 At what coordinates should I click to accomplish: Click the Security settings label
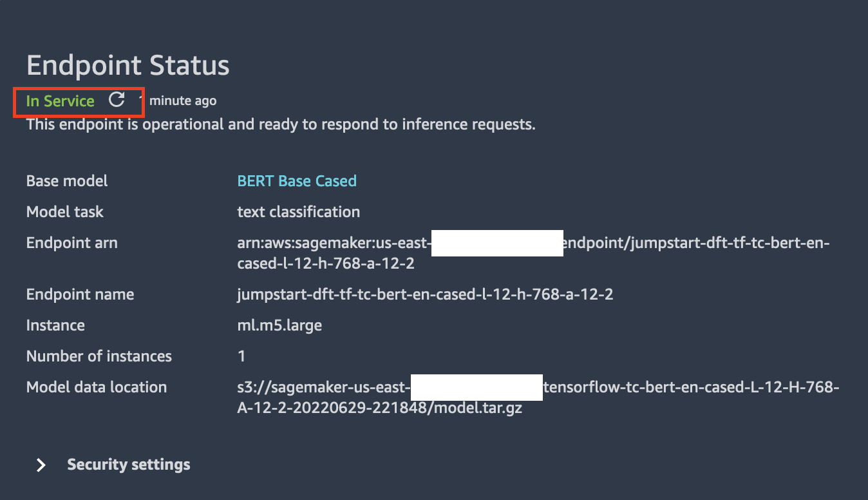point(128,464)
